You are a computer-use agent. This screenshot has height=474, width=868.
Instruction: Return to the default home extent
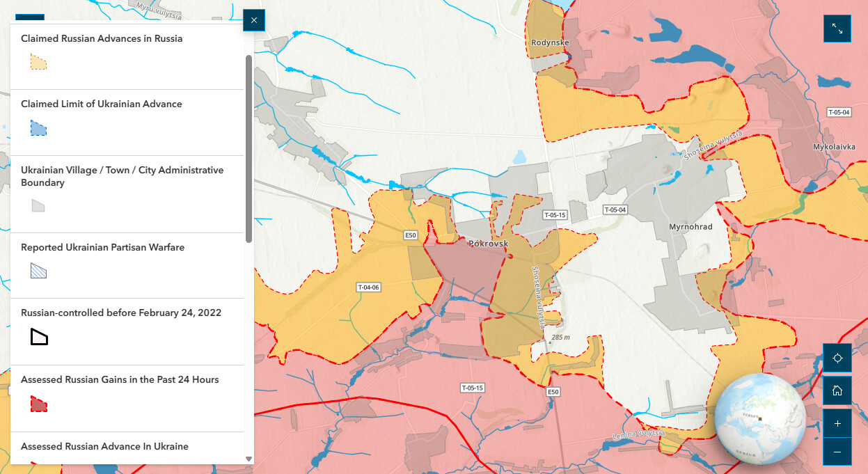(837, 390)
